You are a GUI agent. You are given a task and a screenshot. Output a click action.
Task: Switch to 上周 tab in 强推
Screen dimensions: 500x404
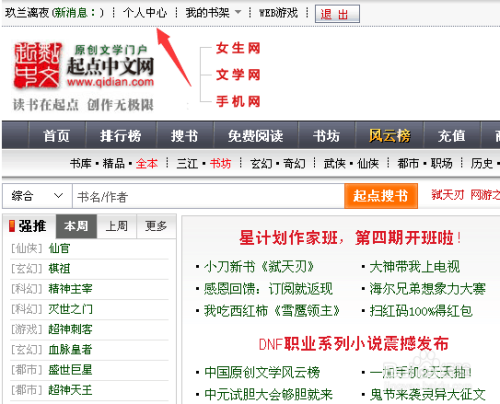[117, 226]
